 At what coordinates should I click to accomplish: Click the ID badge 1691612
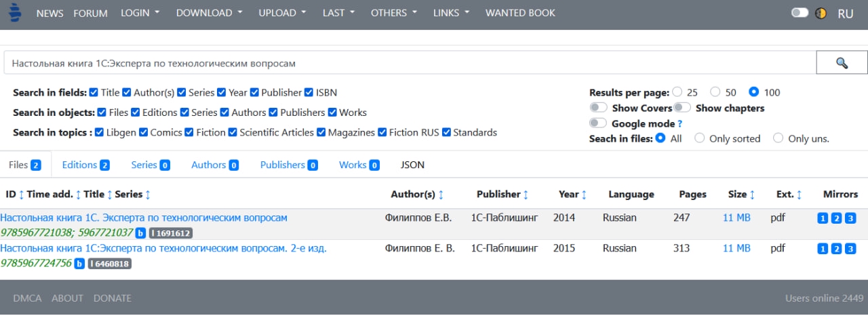pos(171,233)
